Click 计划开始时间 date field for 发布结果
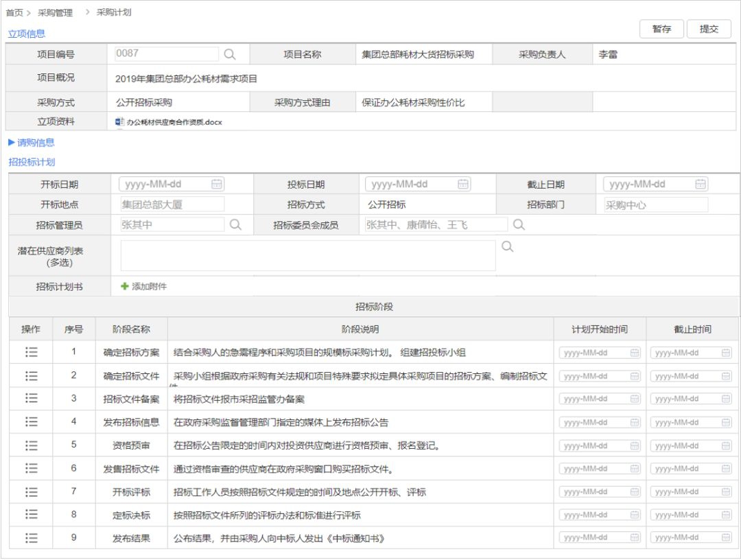 pyautogui.click(x=600, y=537)
